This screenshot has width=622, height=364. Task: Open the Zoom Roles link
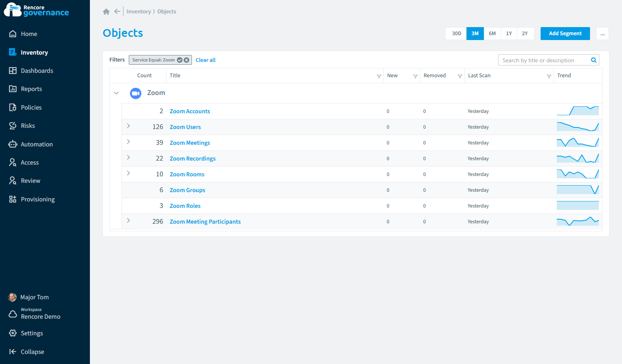(x=185, y=206)
